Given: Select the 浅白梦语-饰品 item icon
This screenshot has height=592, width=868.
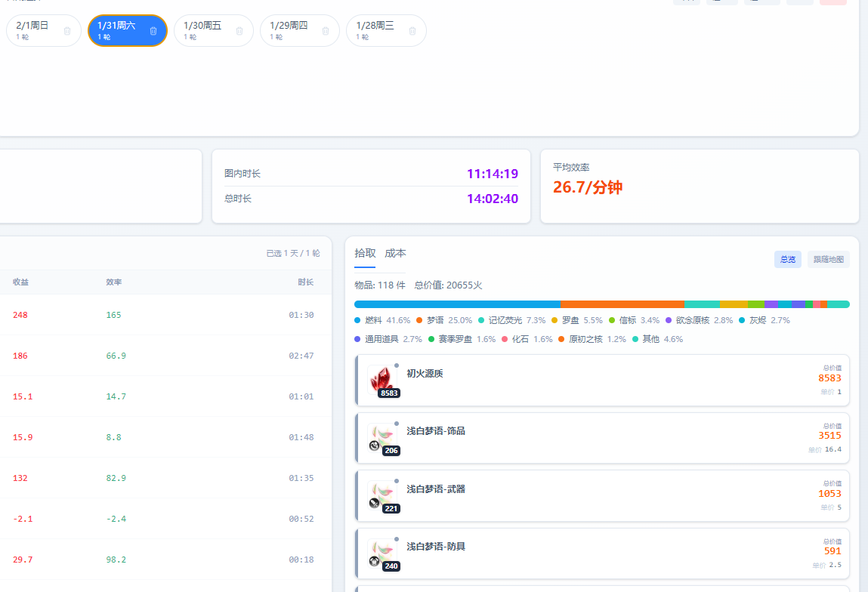Looking at the screenshot, I should [x=382, y=437].
